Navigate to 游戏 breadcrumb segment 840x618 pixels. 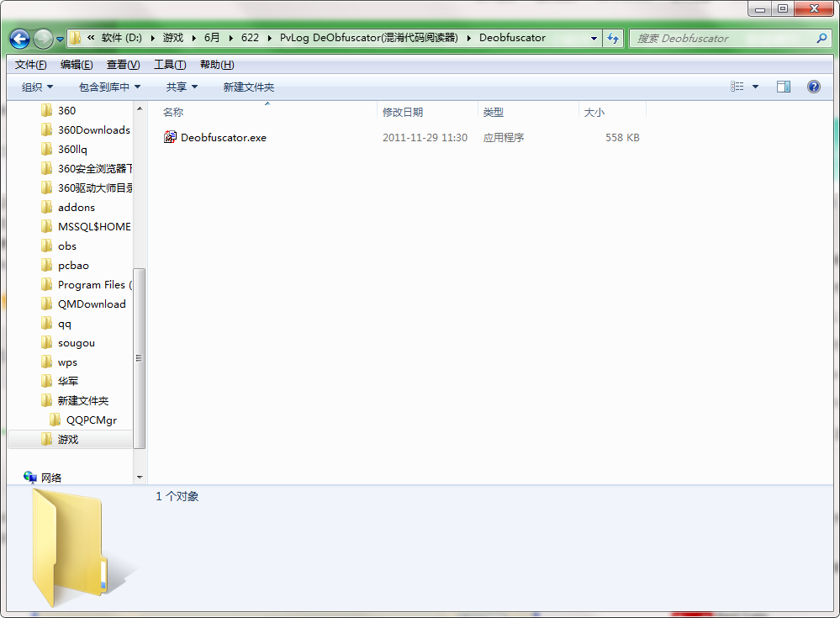173,38
